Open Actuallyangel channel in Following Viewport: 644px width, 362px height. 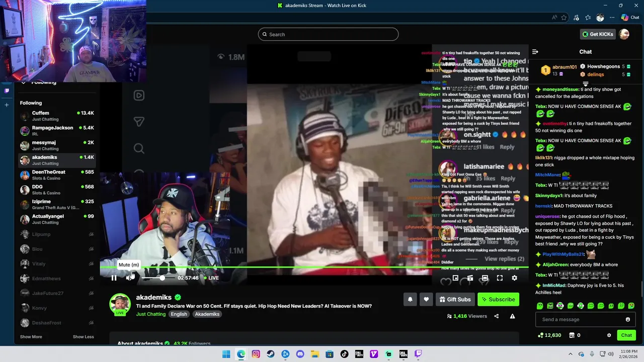click(57, 219)
